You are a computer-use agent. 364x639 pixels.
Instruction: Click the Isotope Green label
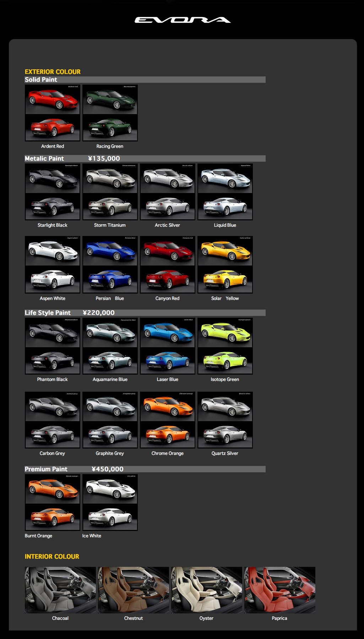[225, 379]
